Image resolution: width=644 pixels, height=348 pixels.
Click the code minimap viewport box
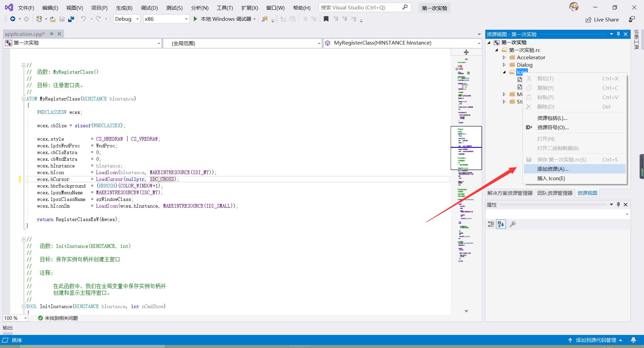466,148
